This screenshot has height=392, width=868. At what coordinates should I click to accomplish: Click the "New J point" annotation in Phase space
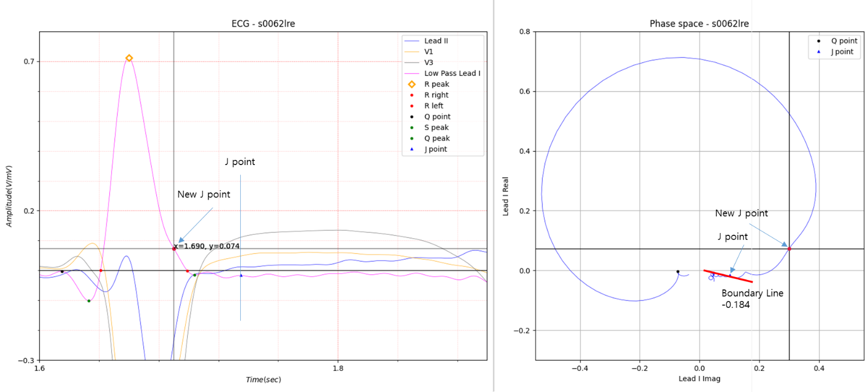coord(741,213)
